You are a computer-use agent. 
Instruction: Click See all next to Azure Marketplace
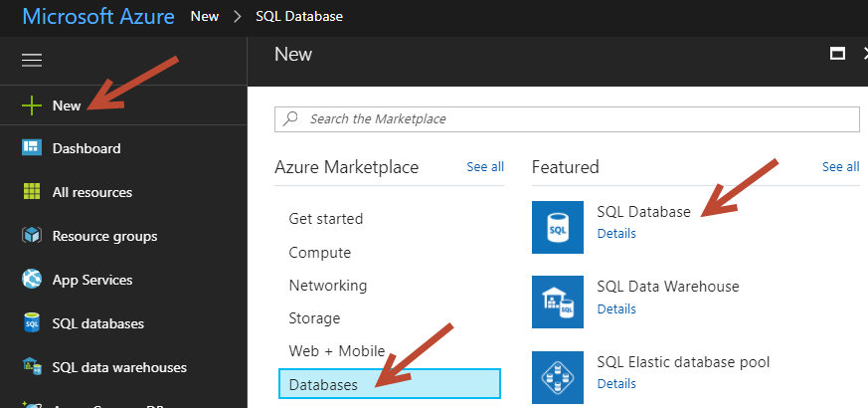(x=485, y=167)
